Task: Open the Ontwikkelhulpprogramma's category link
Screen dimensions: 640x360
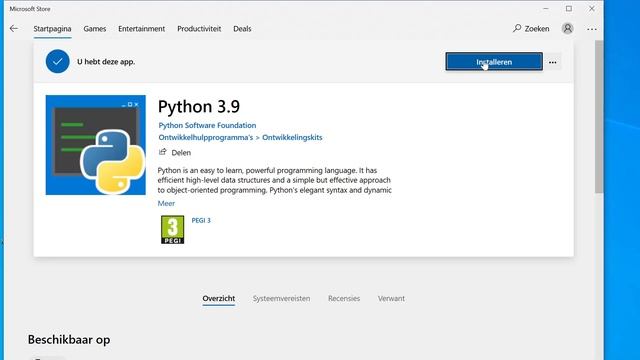Action: [x=206, y=138]
